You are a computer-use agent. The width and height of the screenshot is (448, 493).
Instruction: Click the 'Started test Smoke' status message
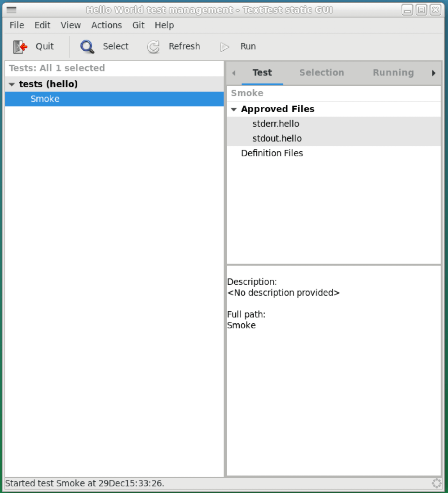pos(84,483)
